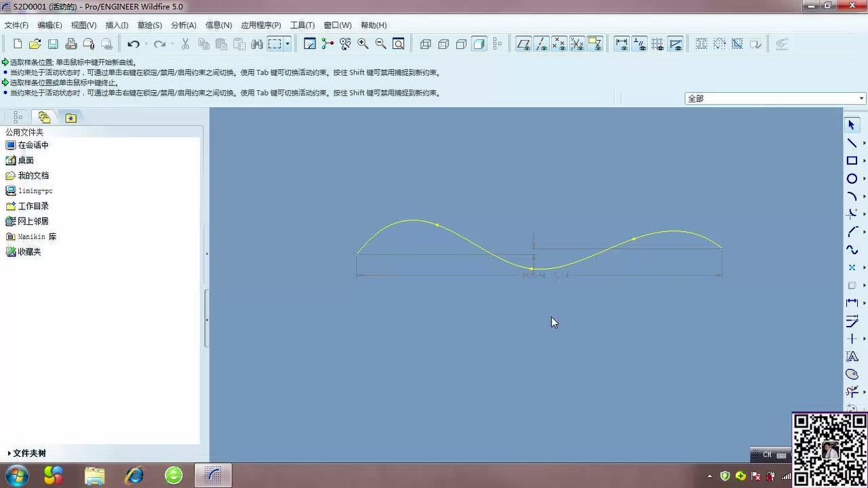Open 工作目录 in the folder list
Screen dimensions: 868x488
click(33, 206)
